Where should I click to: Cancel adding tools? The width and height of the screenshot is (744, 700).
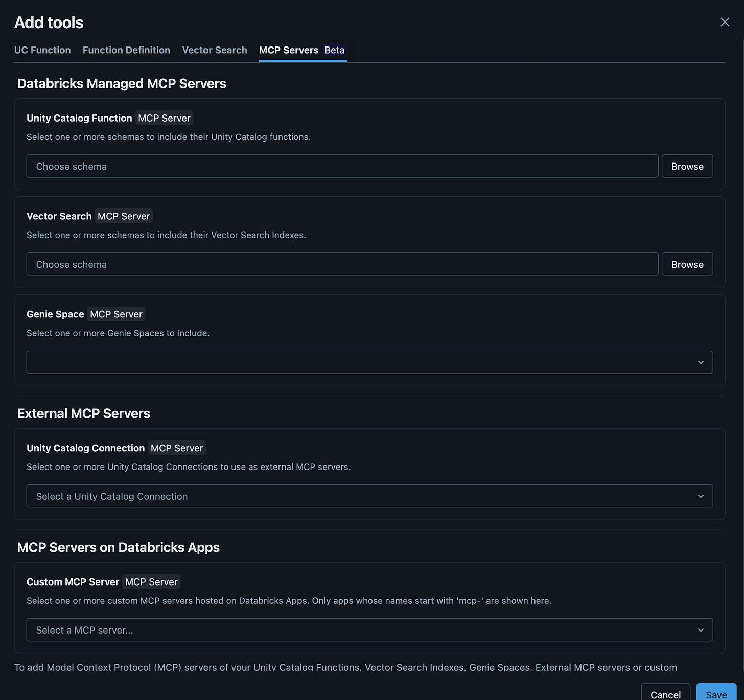pyautogui.click(x=666, y=693)
